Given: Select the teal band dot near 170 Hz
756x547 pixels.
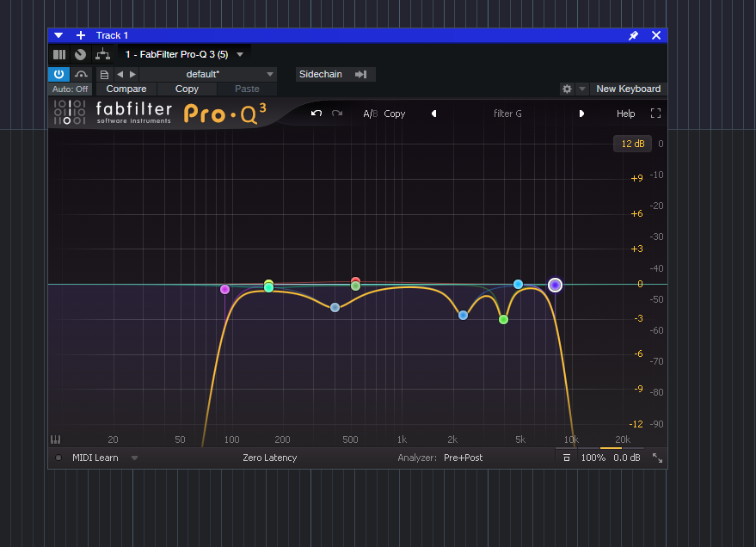Looking at the screenshot, I should [x=268, y=288].
